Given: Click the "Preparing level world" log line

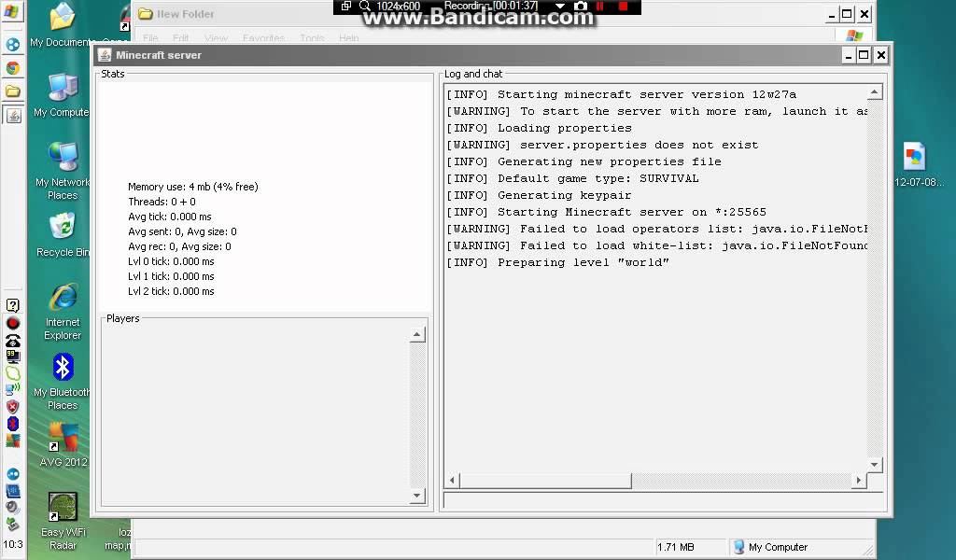Looking at the screenshot, I should click(558, 262).
